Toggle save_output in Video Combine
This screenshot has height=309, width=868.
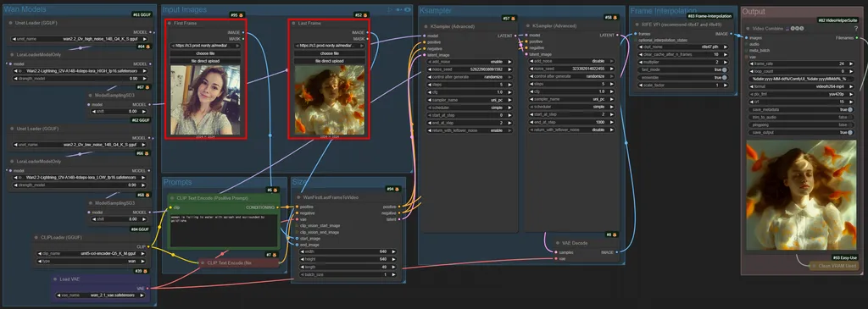[802, 133]
